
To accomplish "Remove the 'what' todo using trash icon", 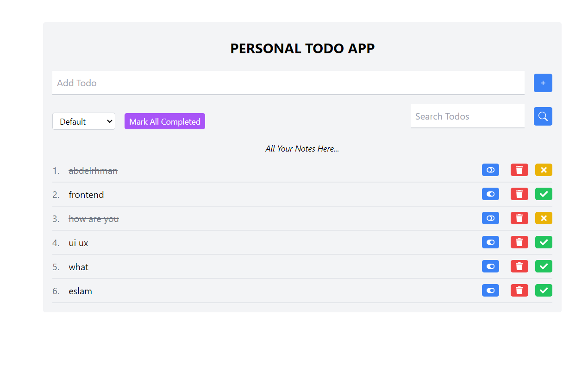I will 519,266.
